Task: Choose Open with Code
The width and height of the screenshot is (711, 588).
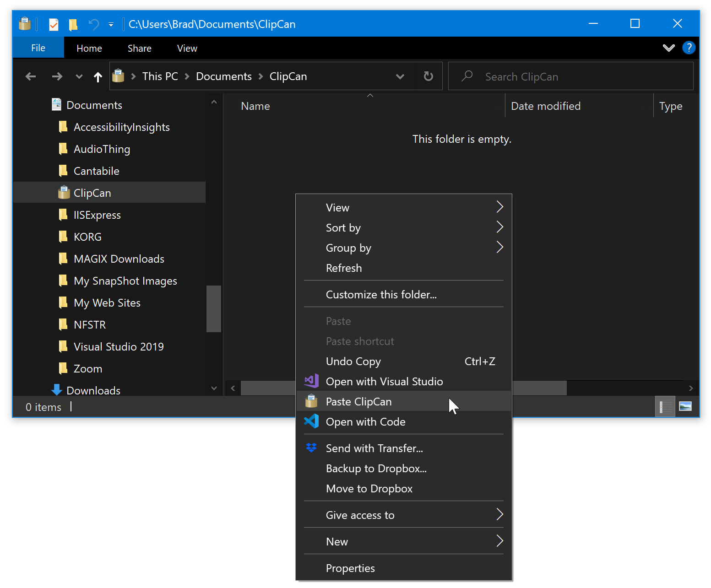Action: [404, 422]
